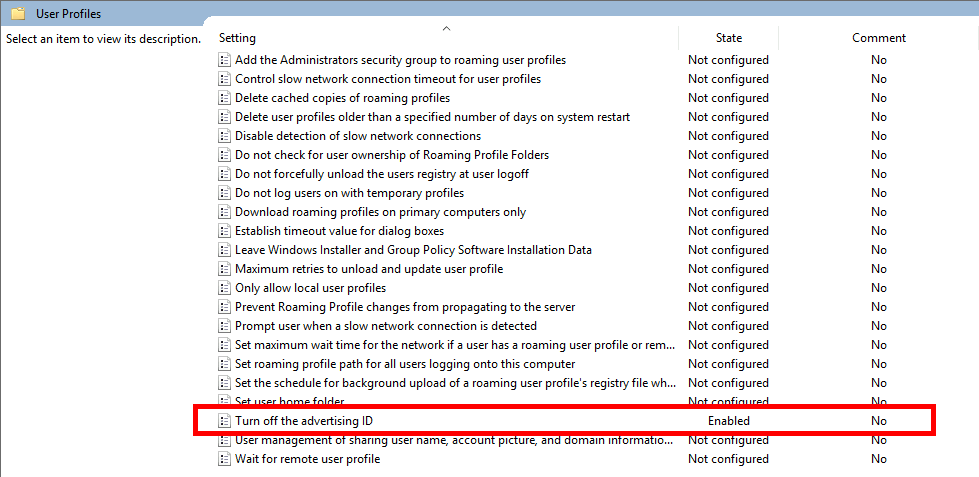Click the 'User Profiles' header title
Image resolution: width=979 pixels, height=477 pixels.
point(69,14)
